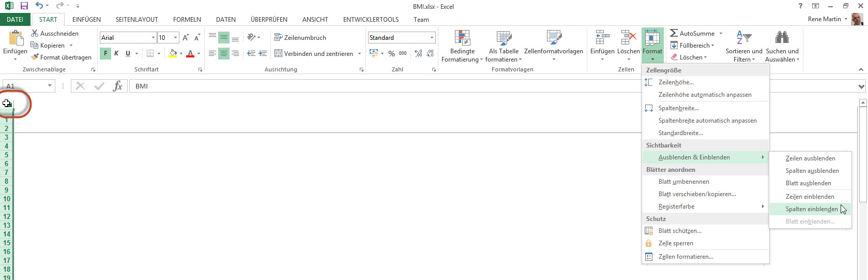
Task: Switch to the FORMELN ribbon tab
Action: coord(187,20)
